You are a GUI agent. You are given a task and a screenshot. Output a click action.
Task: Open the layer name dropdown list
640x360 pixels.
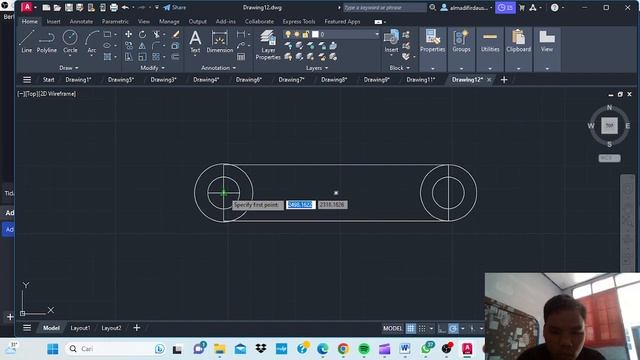click(377, 34)
